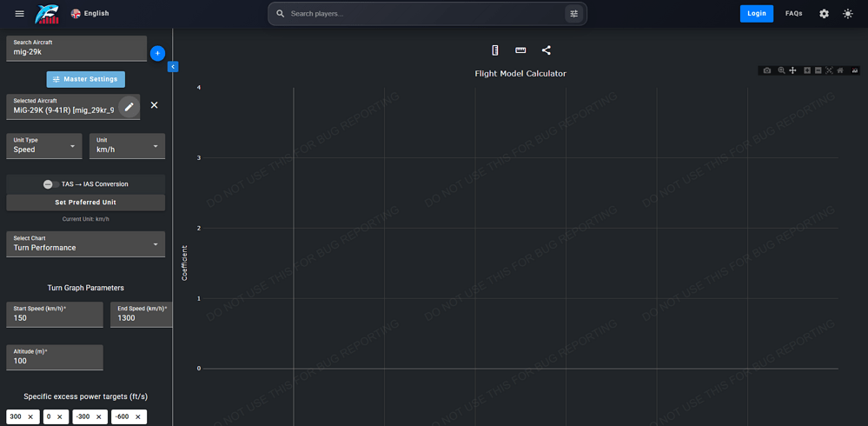Open the Unit km/h dropdown
The width and height of the screenshot is (868, 426).
coord(128,146)
